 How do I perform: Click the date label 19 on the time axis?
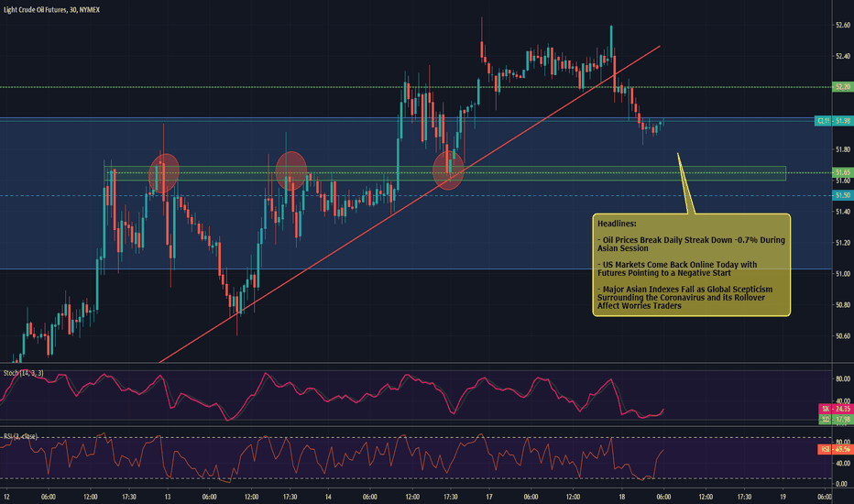783,497
